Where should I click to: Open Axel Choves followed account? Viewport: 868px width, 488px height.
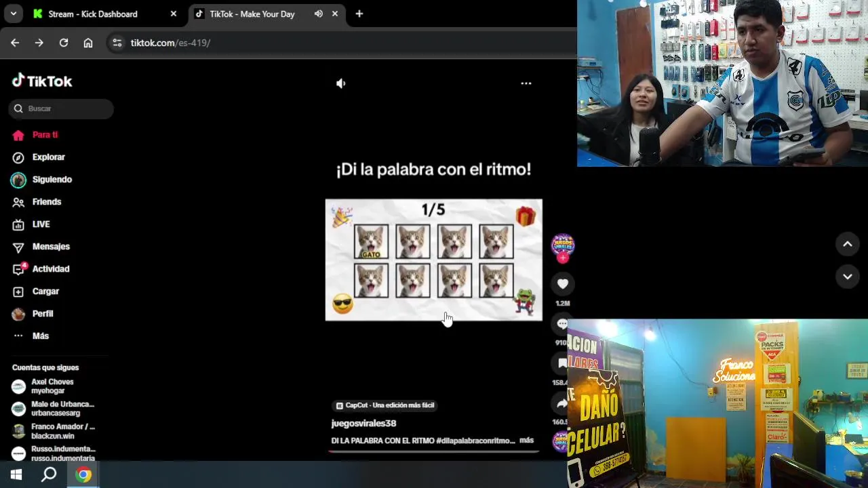tap(53, 386)
